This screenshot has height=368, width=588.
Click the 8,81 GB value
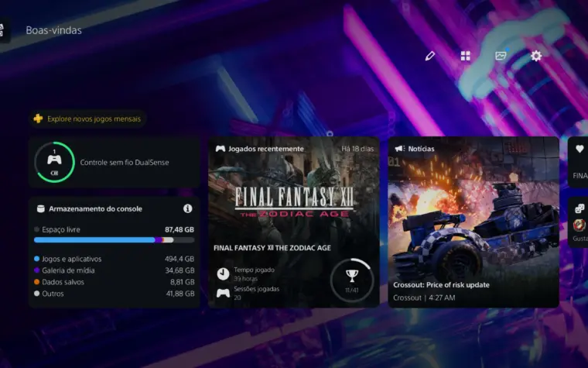[x=183, y=282]
